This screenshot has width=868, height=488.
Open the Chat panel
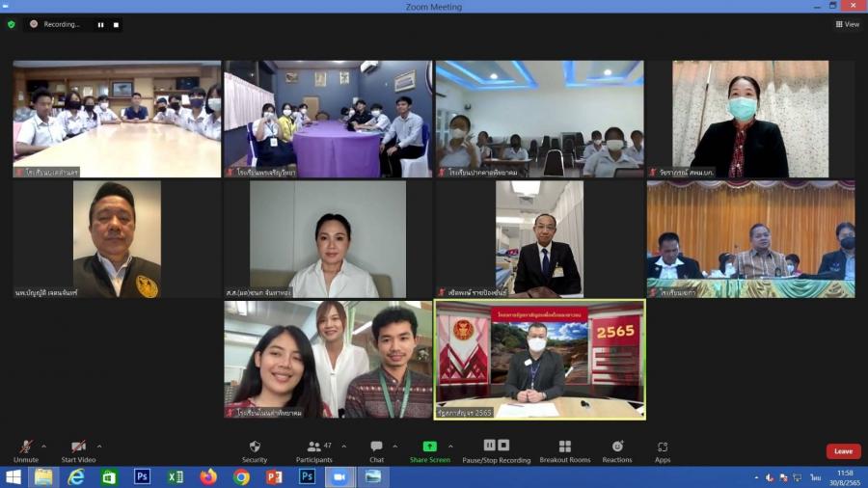pyautogui.click(x=376, y=450)
